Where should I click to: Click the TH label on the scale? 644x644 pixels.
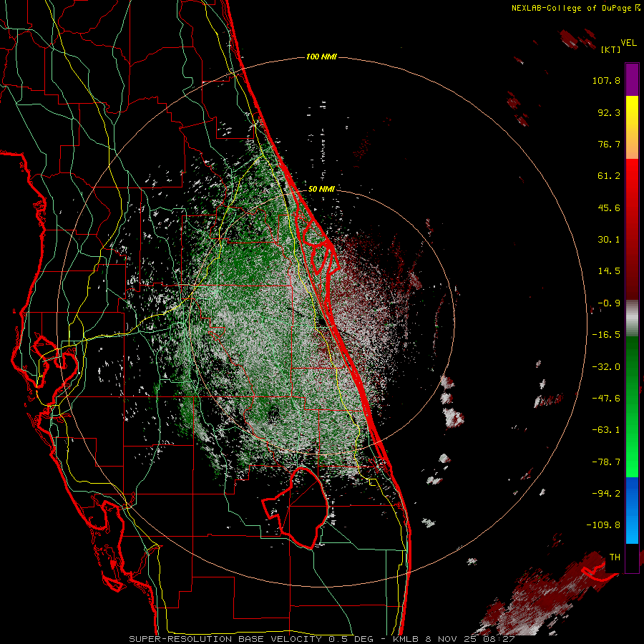(x=615, y=557)
